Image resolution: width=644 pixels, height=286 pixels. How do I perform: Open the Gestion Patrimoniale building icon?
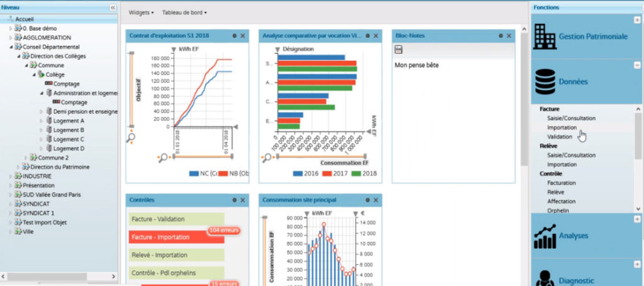(545, 36)
